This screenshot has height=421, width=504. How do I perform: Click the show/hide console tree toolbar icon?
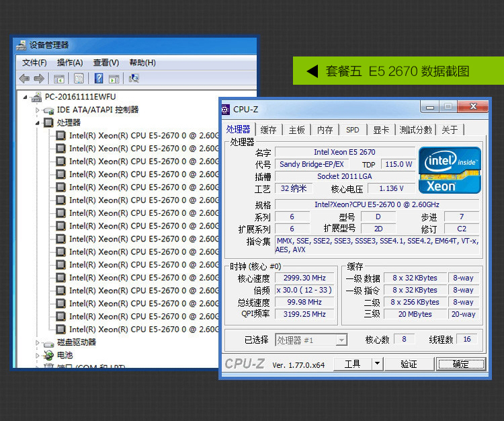(59, 79)
